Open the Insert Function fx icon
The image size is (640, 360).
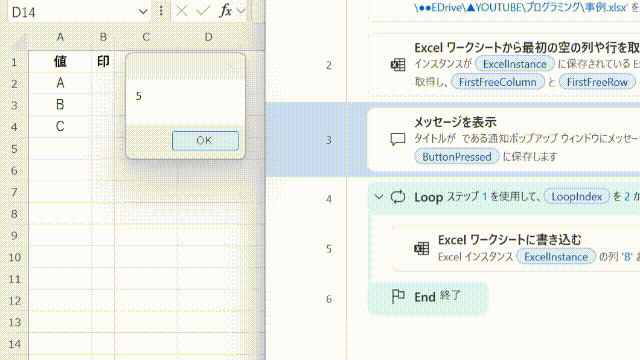click(x=225, y=11)
